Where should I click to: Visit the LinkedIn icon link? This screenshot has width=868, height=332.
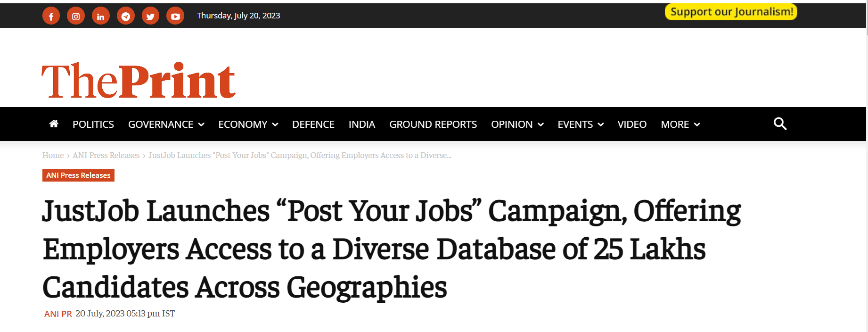click(x=101, y=16)
